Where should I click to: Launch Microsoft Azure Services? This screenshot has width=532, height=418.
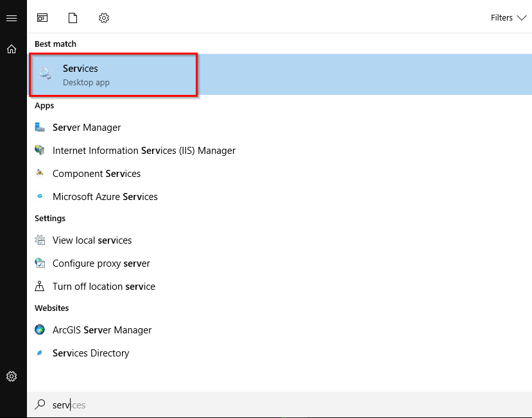105,196
